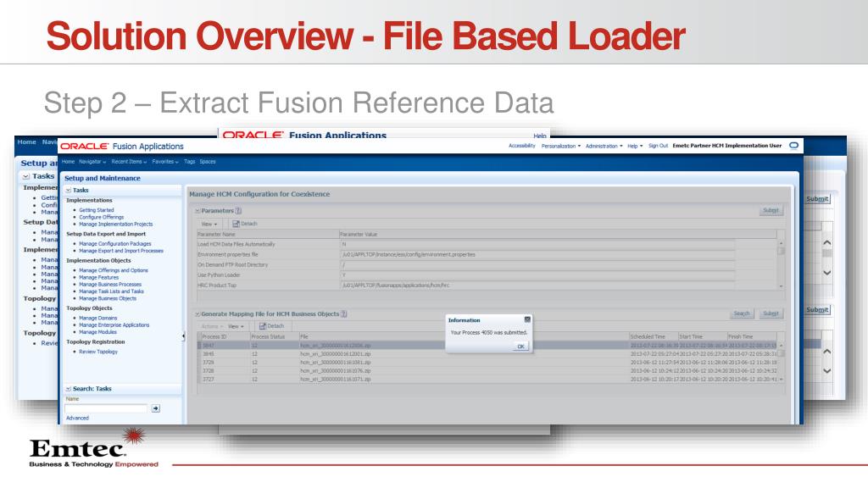Click Home in the back window's menu bar
868x488 pixels.
(26, 142)
